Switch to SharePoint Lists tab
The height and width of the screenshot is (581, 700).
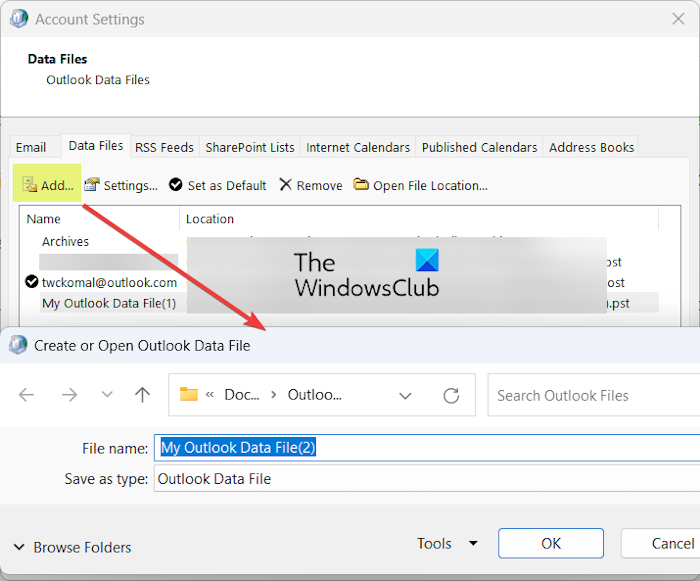point(250,147)
